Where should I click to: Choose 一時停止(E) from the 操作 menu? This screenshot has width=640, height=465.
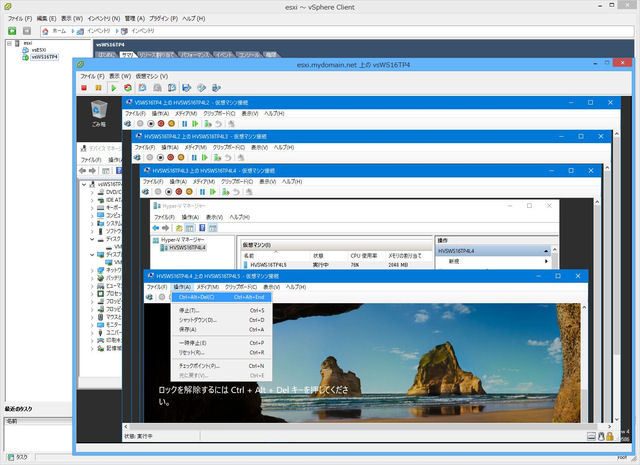221,343
